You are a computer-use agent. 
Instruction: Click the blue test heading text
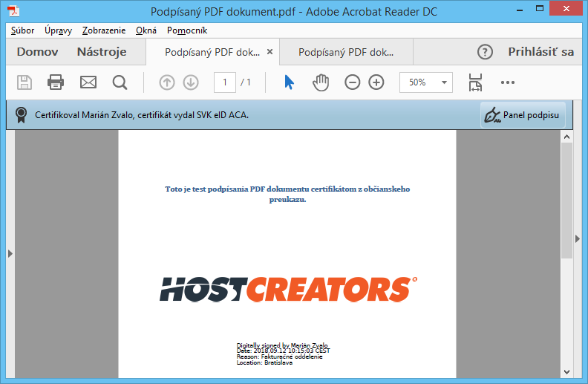click(x=287, y=194)
